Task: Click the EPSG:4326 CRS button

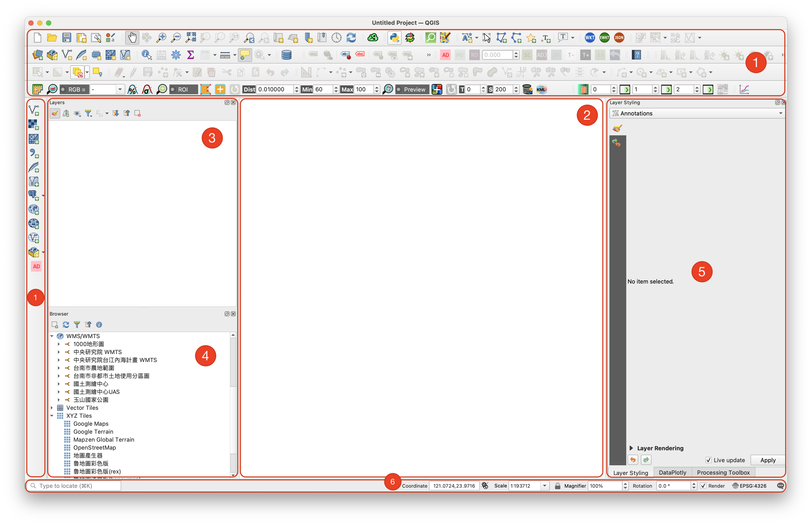Action: (x=749, y=486)
